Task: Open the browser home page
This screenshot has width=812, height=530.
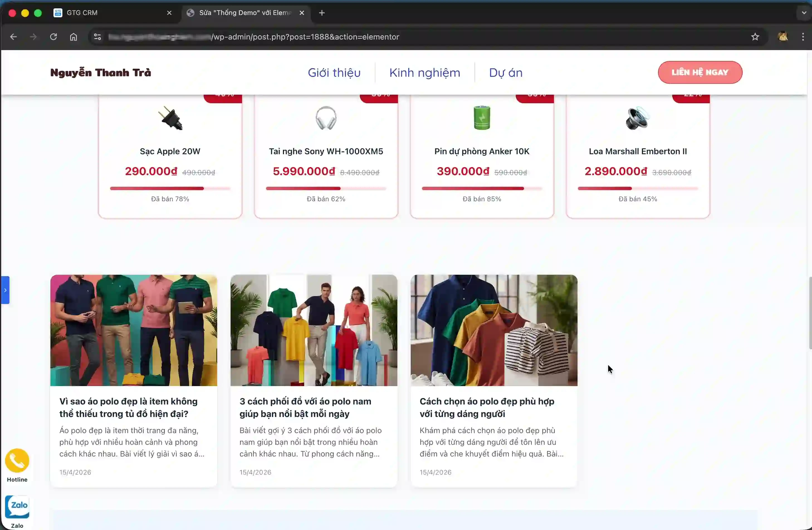Action: pos(73,37)
